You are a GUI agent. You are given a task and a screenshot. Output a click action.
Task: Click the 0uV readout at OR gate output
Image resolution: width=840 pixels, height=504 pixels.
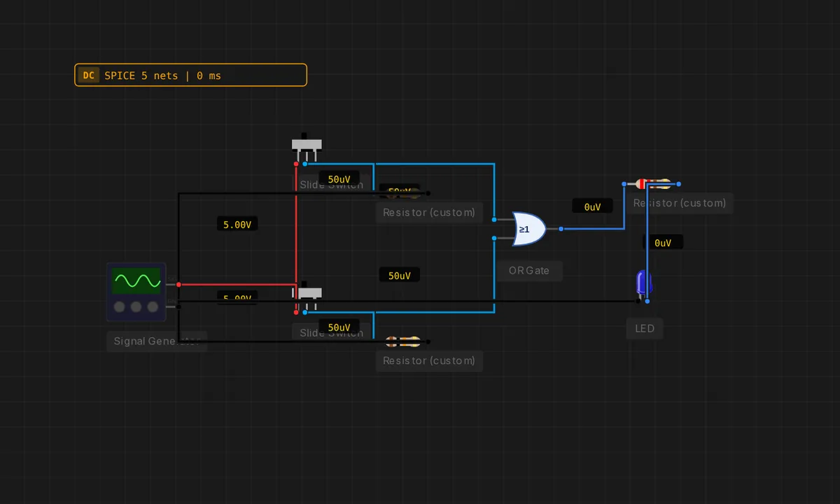[x=592, y=206]
